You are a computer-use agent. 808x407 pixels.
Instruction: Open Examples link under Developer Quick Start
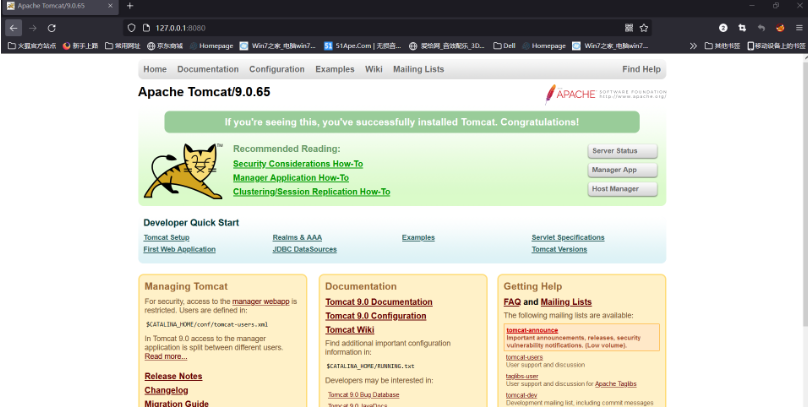(418, 238)
